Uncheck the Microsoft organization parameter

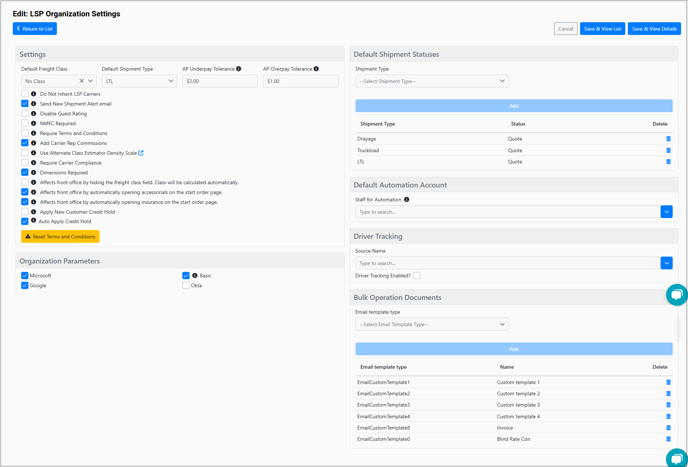[x=25, y=276]
